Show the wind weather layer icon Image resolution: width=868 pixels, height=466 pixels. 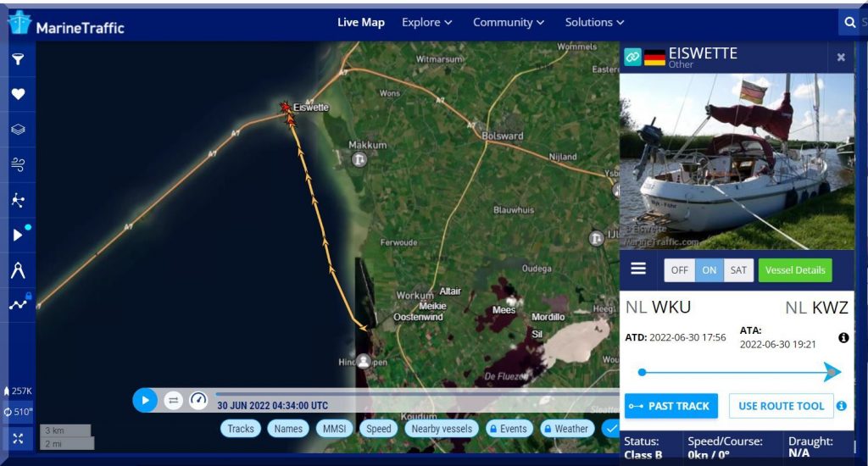[x=19, y=164]
